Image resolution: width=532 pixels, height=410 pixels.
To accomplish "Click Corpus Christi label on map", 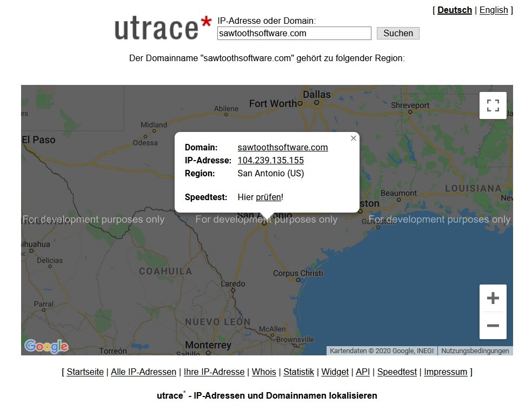I will coord(298,273).
